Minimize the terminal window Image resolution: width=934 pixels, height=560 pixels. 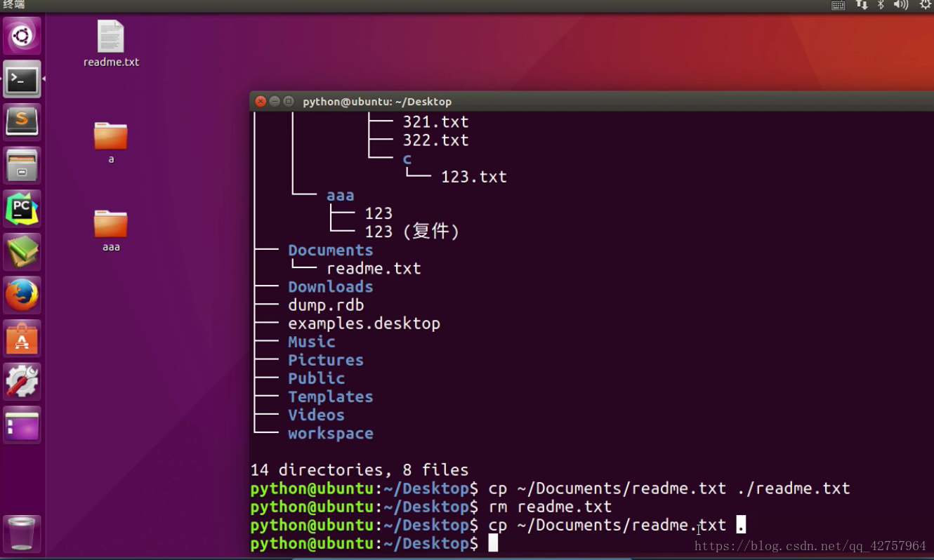point(275,101)
